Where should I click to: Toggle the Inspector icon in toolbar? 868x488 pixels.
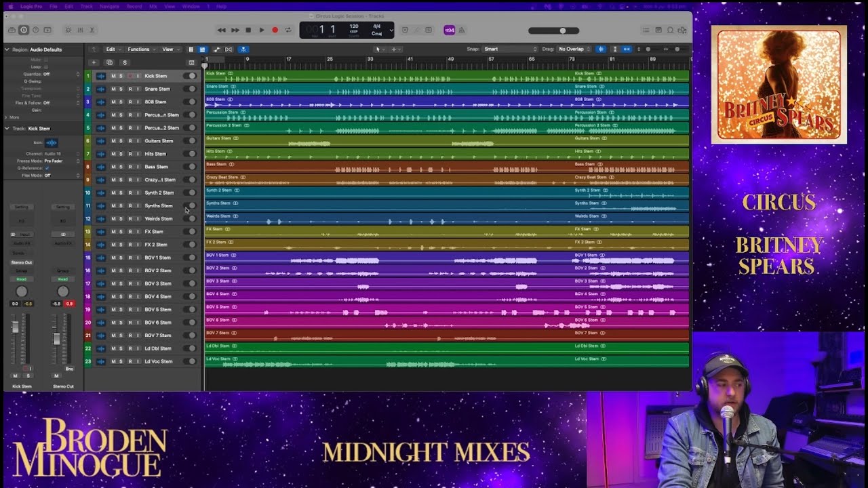click(24, 30)
